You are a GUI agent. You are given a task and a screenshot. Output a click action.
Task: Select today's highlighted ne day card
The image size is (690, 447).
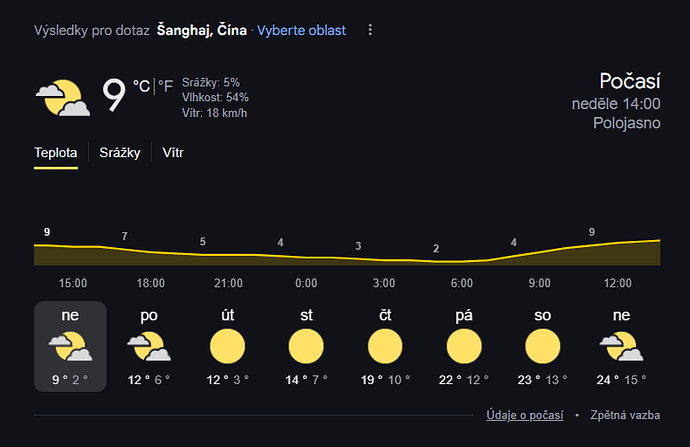pyautogui.click(x=70, y=347)
